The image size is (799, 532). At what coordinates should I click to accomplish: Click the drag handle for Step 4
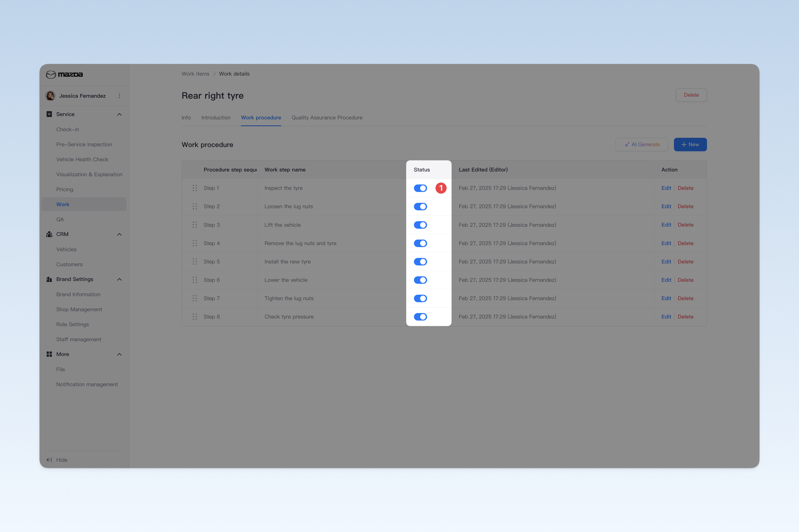[x=195, y=243]
